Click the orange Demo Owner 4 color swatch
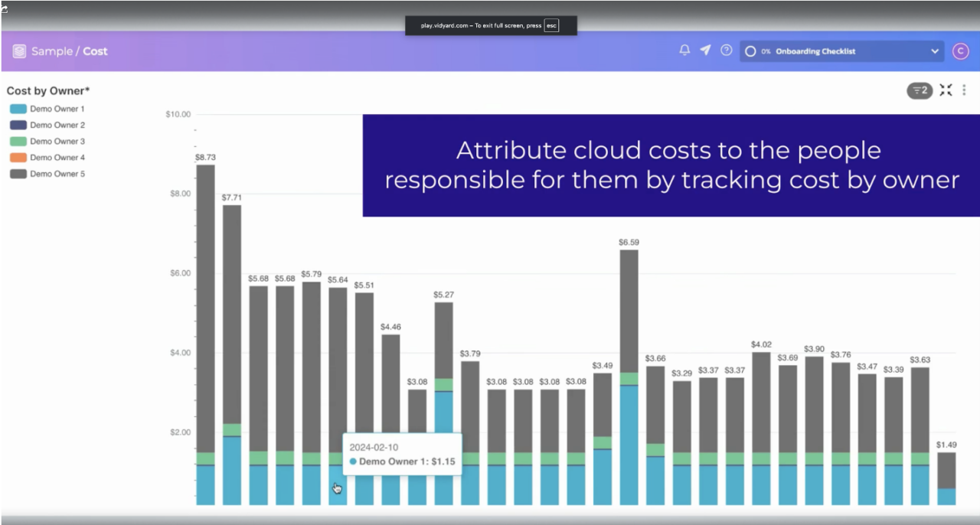Image resolution: width=980 pixels, height=525 pixels. [x=18, y=158]
